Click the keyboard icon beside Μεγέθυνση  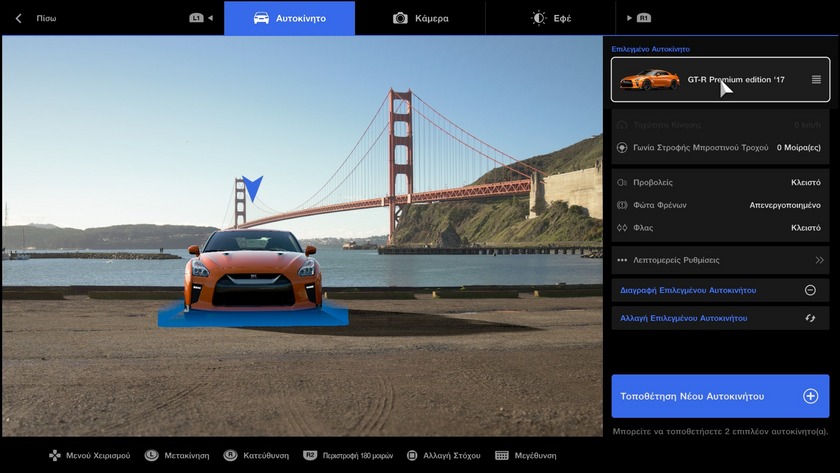(x=501, y=455)
